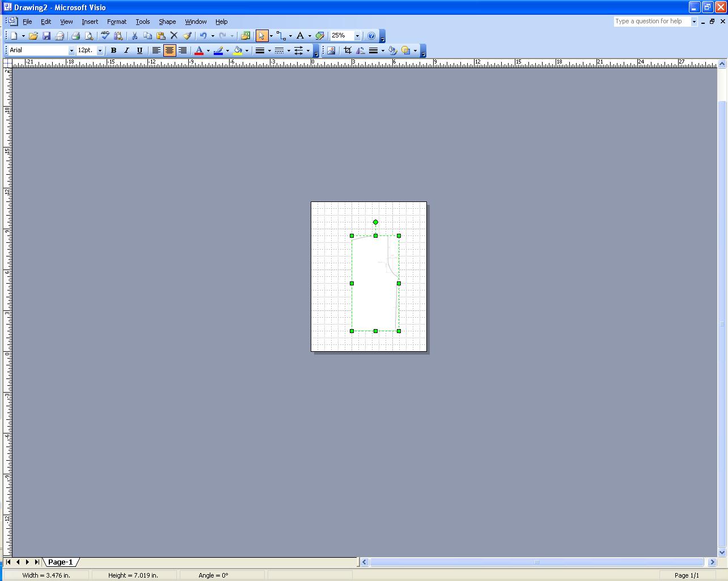Click the Undo arrow icon
The image size is (728, 581).
[203, 36]
